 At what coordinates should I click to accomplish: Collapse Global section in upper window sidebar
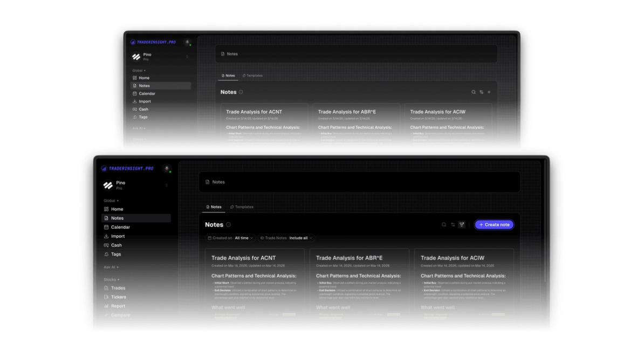pos(139,71)
